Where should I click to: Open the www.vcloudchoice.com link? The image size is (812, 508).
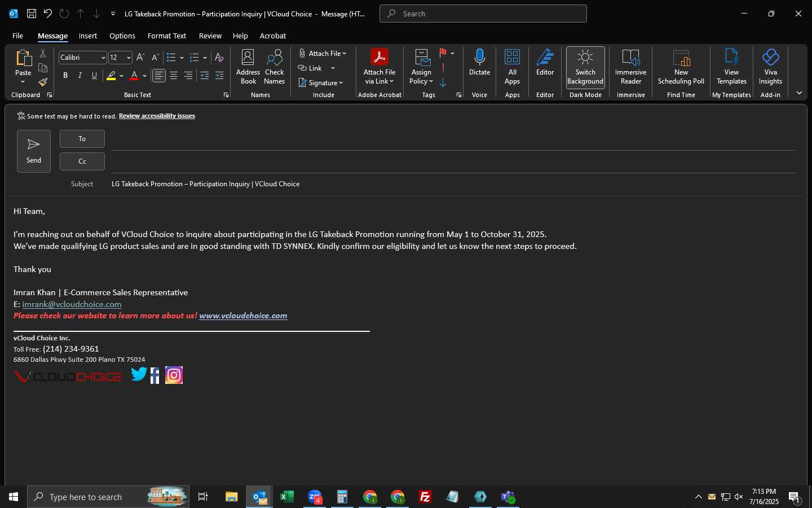tap(243, 316)
